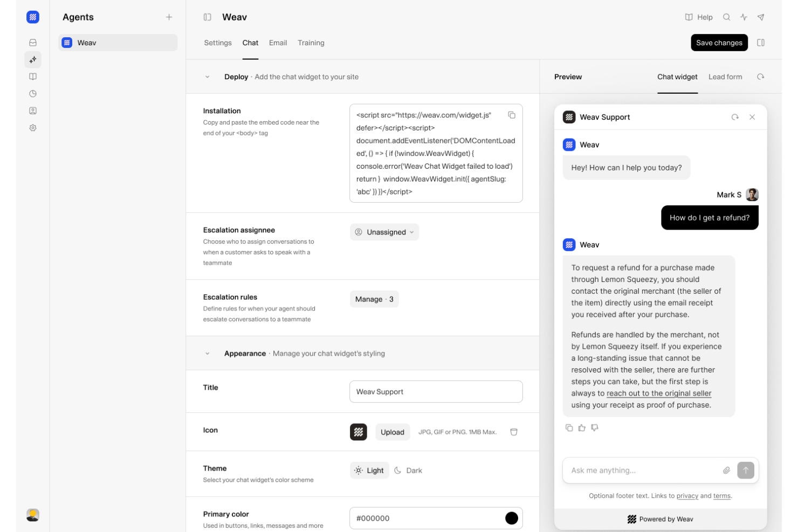
Task: Click the paper plane send icon in the header
Action: pos(761,17)
